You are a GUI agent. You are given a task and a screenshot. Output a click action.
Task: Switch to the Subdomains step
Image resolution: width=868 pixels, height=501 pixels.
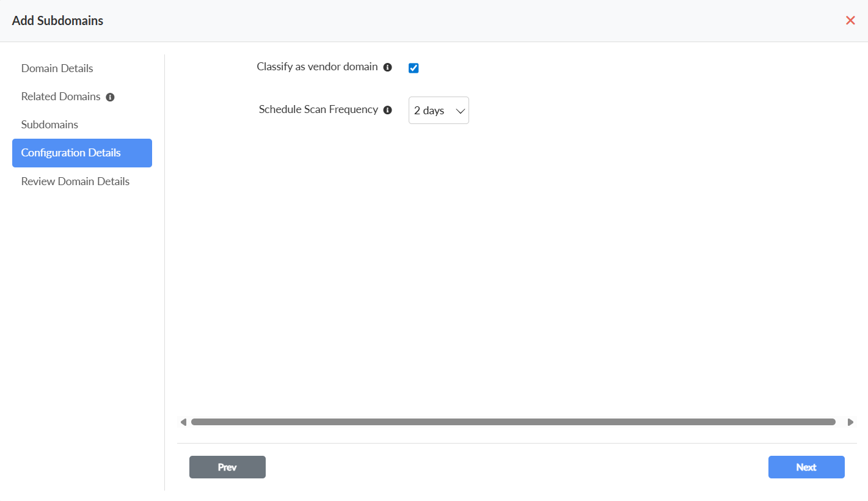[x=49, y=125]
